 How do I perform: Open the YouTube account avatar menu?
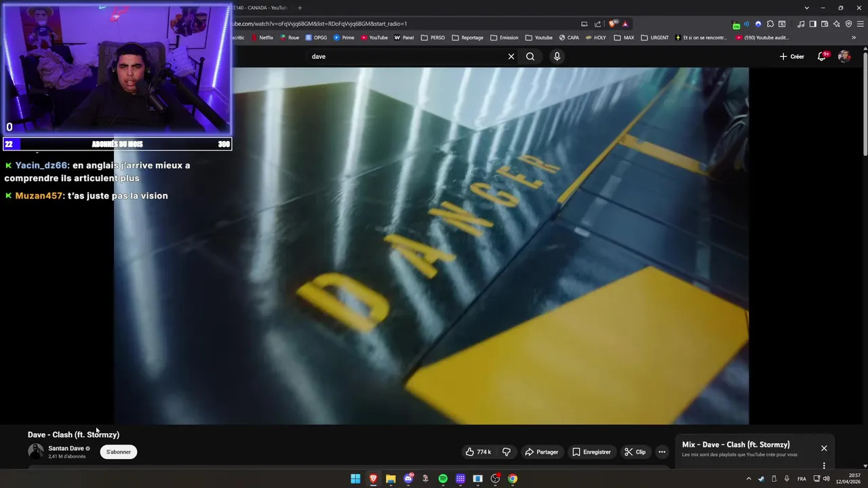[x=844, y=56]
